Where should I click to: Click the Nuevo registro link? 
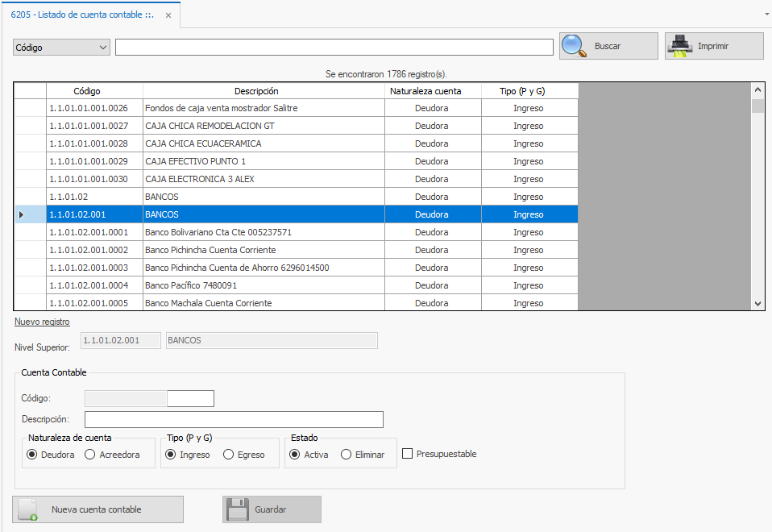pyautogui.click(x=43, y=322)
